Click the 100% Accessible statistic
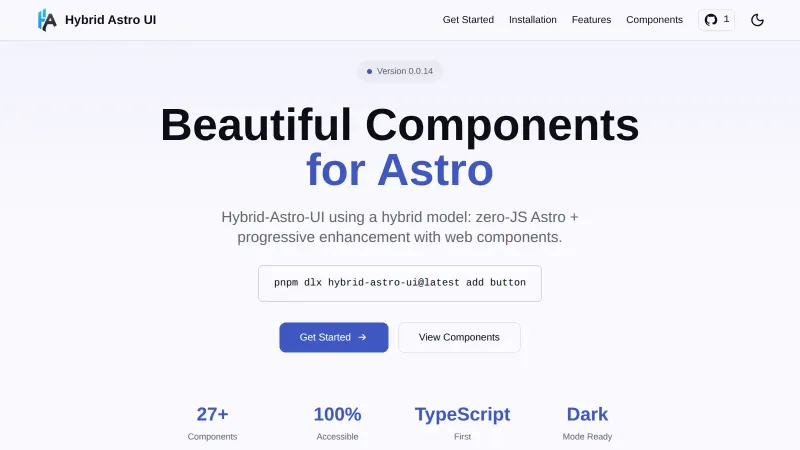 click(337, 422)
